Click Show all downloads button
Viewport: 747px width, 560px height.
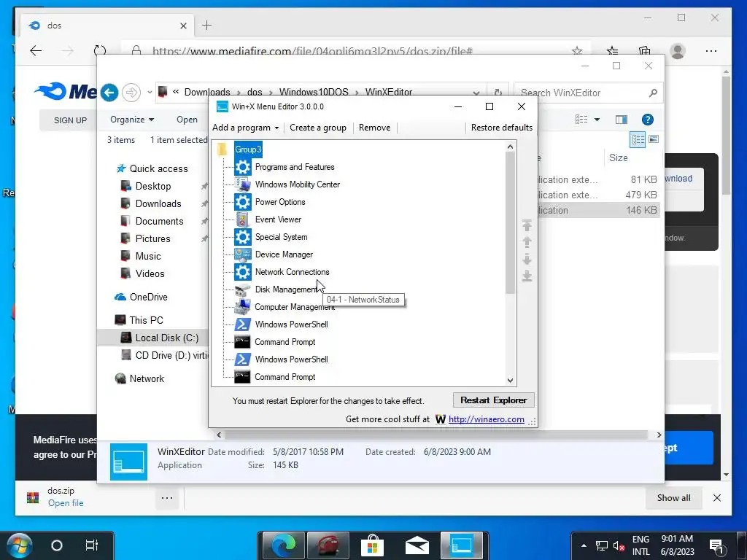673,498
